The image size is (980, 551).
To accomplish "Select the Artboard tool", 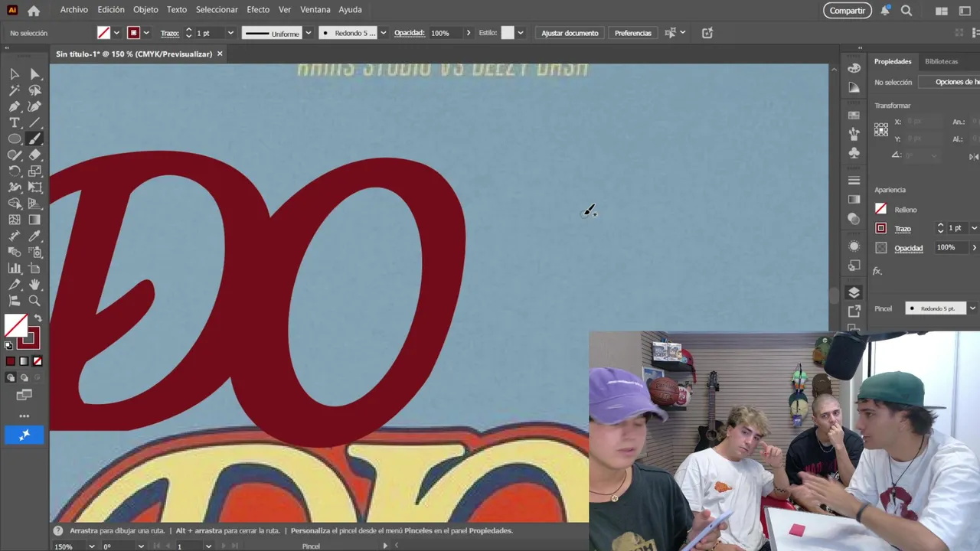I will (34, 268).
